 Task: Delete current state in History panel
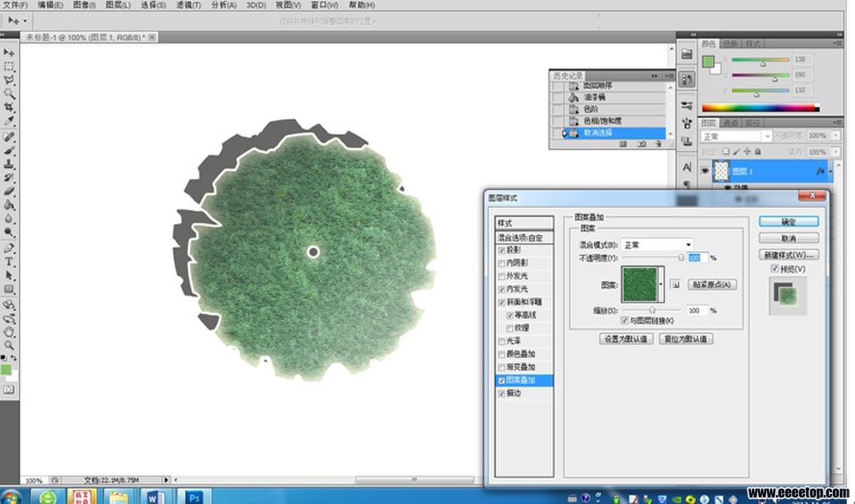coord(658,144)
